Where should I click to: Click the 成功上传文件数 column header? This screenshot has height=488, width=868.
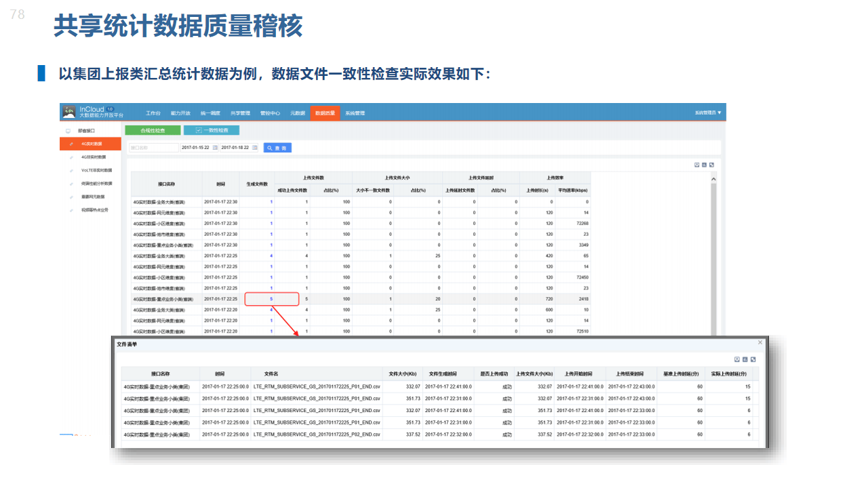pyautogui.click(x=292, y=190)
